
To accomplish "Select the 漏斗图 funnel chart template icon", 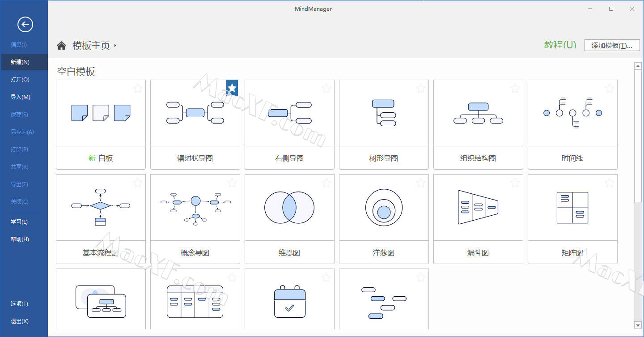I will 478,207.
